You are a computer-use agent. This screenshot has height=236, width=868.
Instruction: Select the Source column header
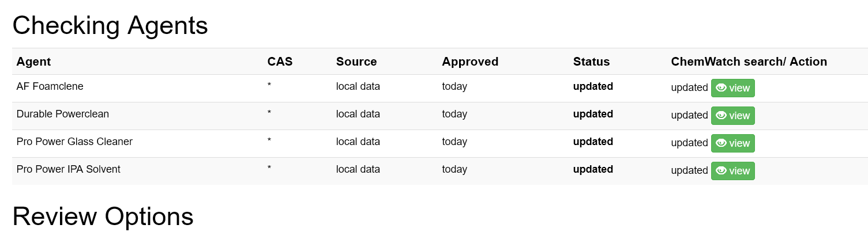coord(356,62)
